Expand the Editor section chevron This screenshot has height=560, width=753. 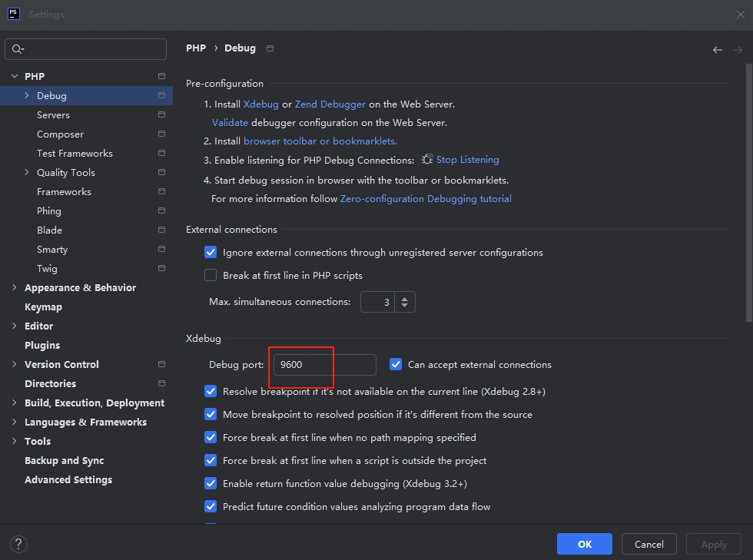(x=15, y=326)
